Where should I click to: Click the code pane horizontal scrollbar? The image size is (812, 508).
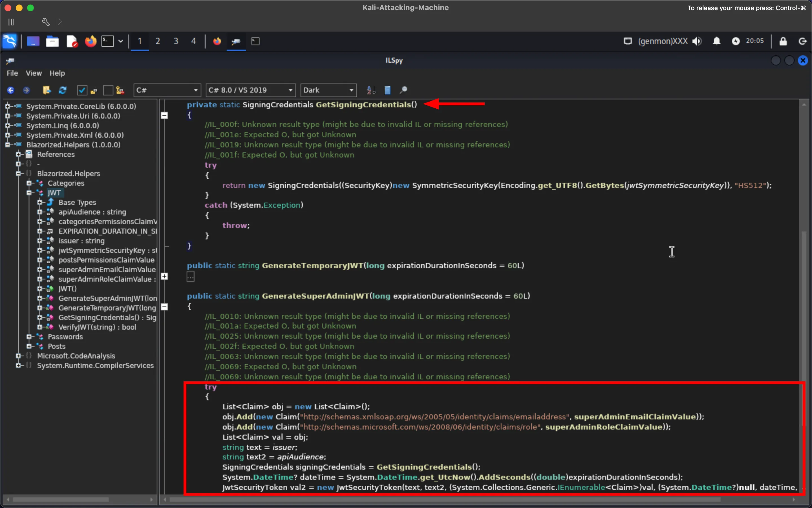445,500
